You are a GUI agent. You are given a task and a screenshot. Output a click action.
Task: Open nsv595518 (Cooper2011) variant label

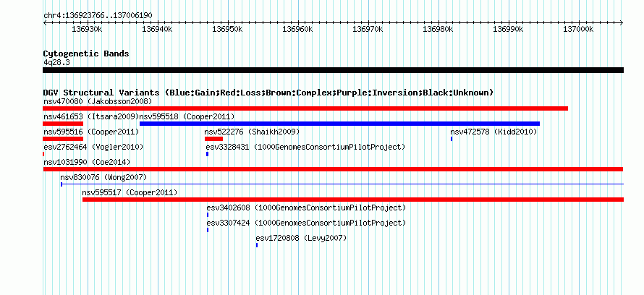pyautogui.click(x=187, y=116)
